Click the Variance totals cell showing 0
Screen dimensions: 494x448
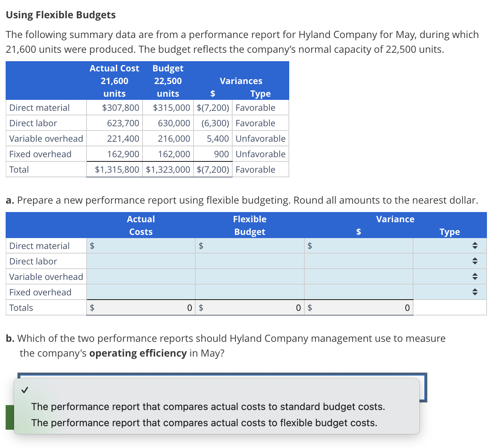[x=358, y=307]
